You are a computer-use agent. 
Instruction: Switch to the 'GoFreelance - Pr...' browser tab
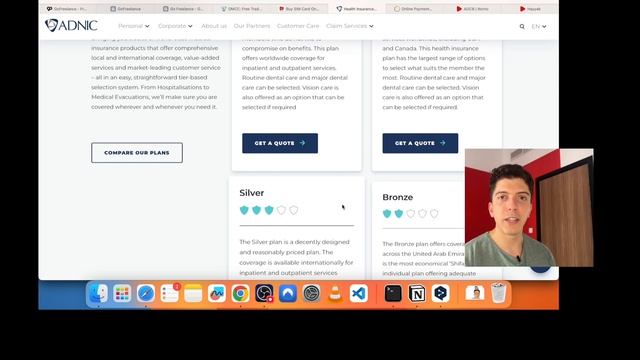(67, 9)
